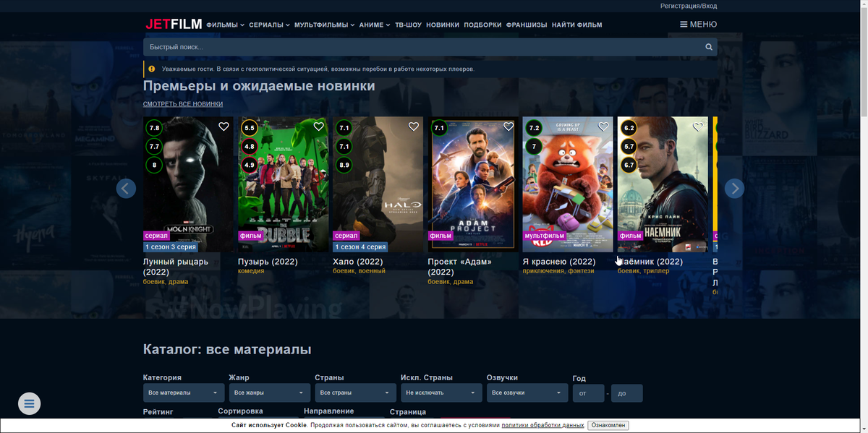This screenshot has height=433, width=868.
Task: Click the 7.1 rating badge on Проект «Адам»
Action: (x=439, y=128)
